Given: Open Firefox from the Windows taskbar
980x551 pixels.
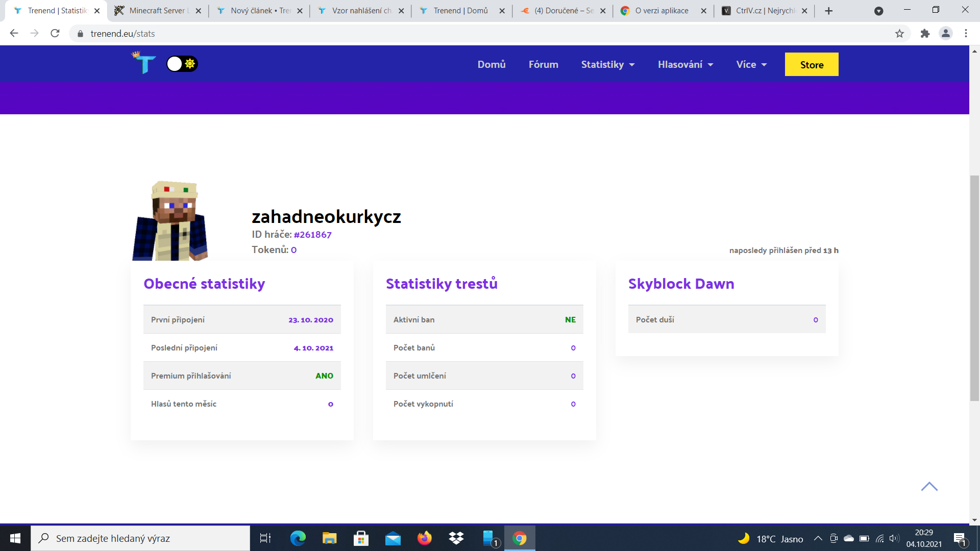Looking at the screenshot, I should [x=424, y=538].
